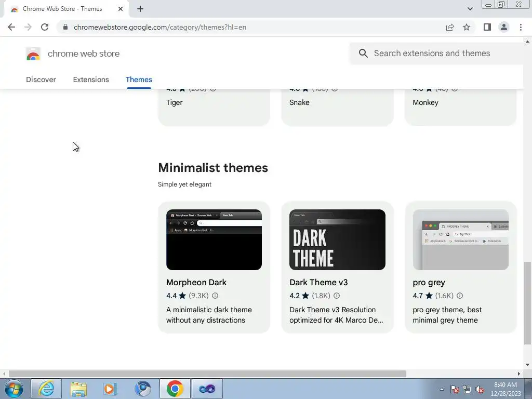Click the address bar URL
532x399 pixels.
[160, 27]
